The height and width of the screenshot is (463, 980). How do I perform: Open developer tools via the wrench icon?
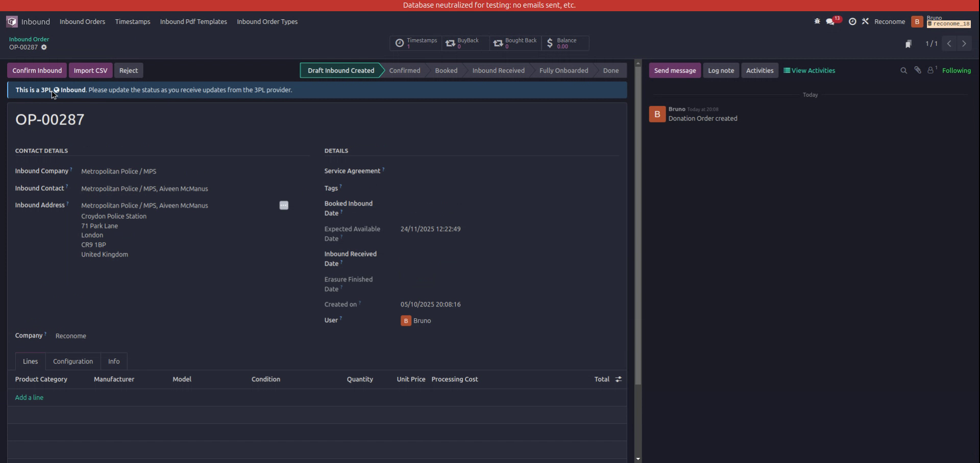(x=866, y=21)
